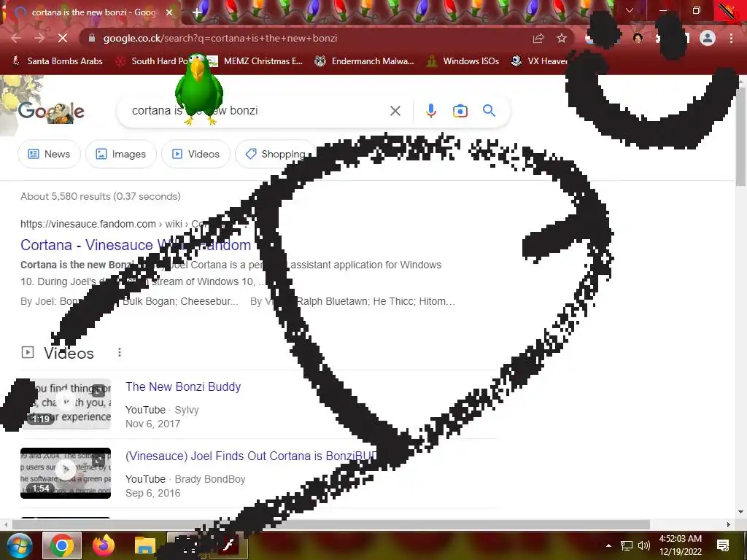The image size is (747, 560).
Task: Click the browser extension avatar icon
Action: (638, 38)
